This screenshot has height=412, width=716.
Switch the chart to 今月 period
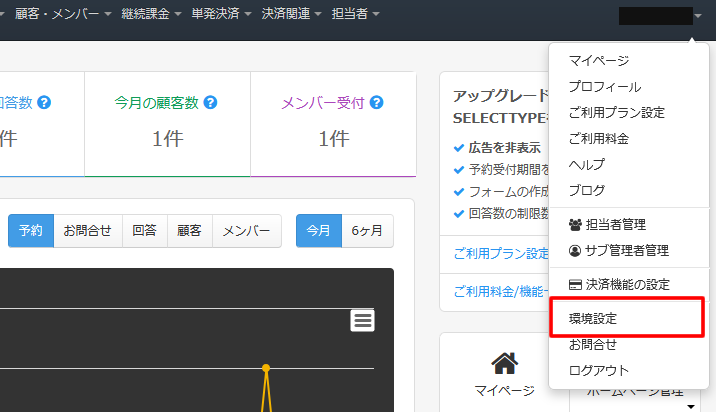(x=318, y=230)
